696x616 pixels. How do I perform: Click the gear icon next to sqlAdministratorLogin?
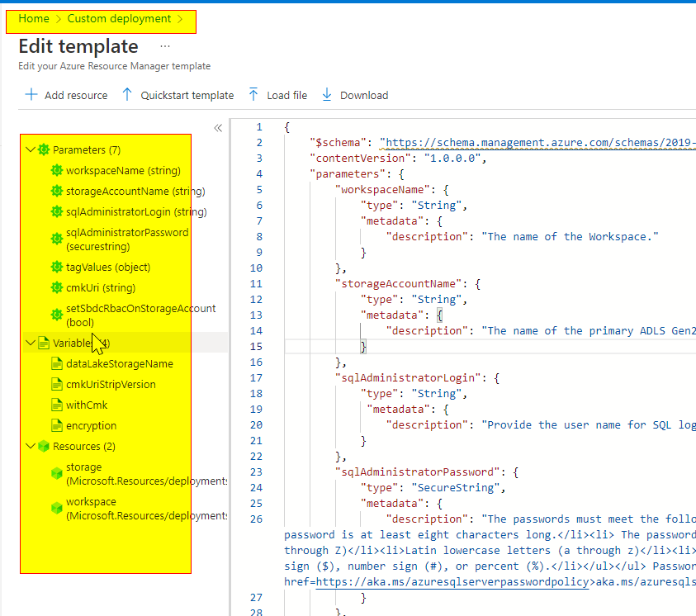pyautogui.click(x=57, y=211)
